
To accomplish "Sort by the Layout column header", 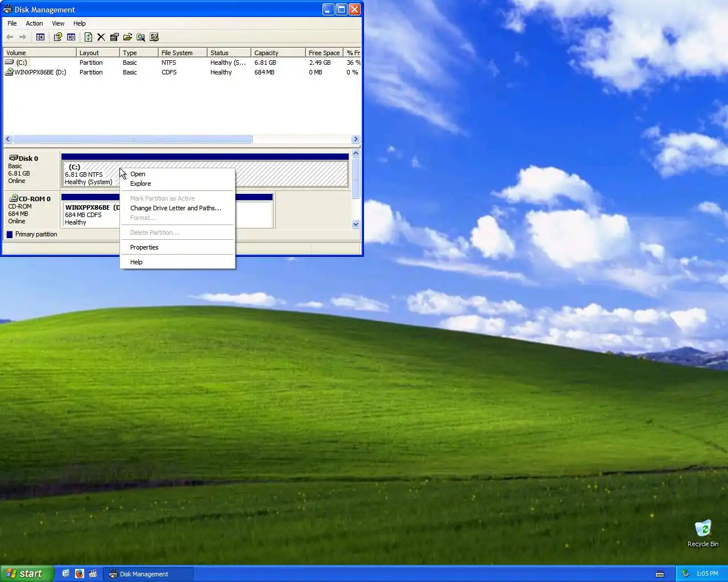I will click(x=98, y=52).
